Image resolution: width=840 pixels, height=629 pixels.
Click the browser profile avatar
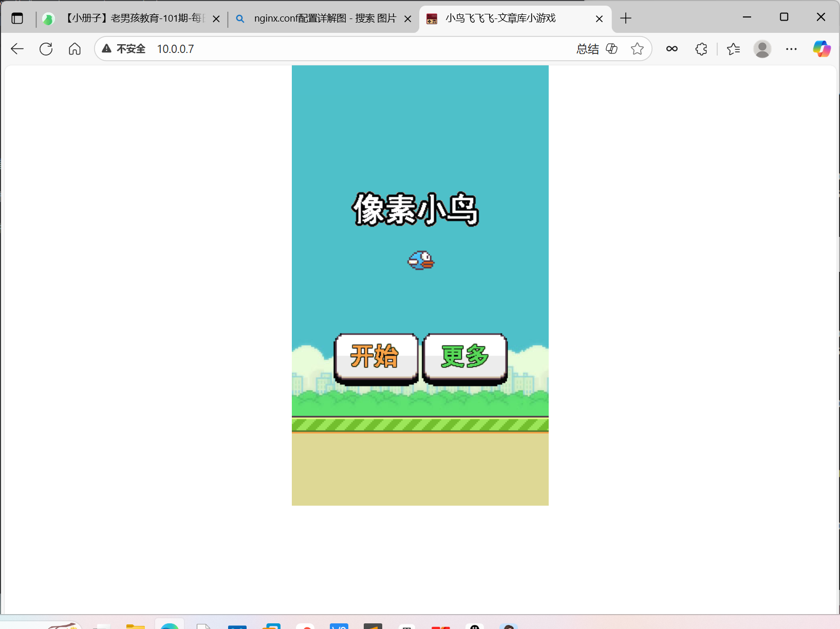(762, 49)
